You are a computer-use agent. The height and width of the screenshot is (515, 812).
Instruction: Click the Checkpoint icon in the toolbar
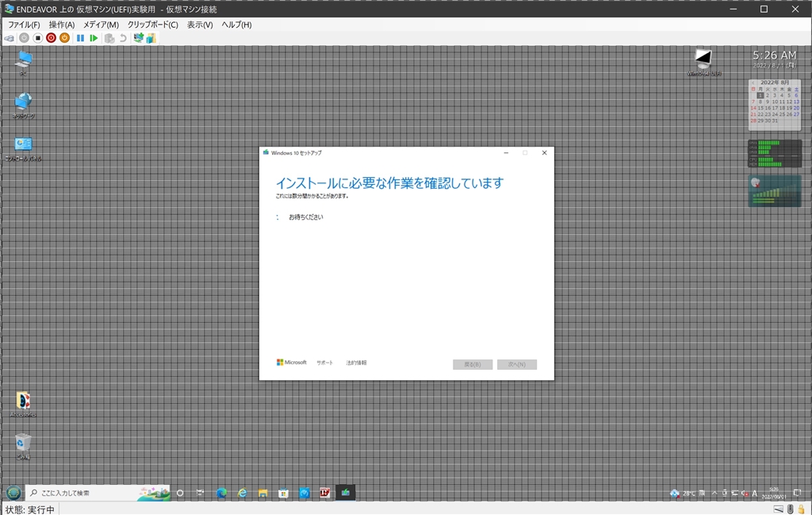click(x=109, y=38)
